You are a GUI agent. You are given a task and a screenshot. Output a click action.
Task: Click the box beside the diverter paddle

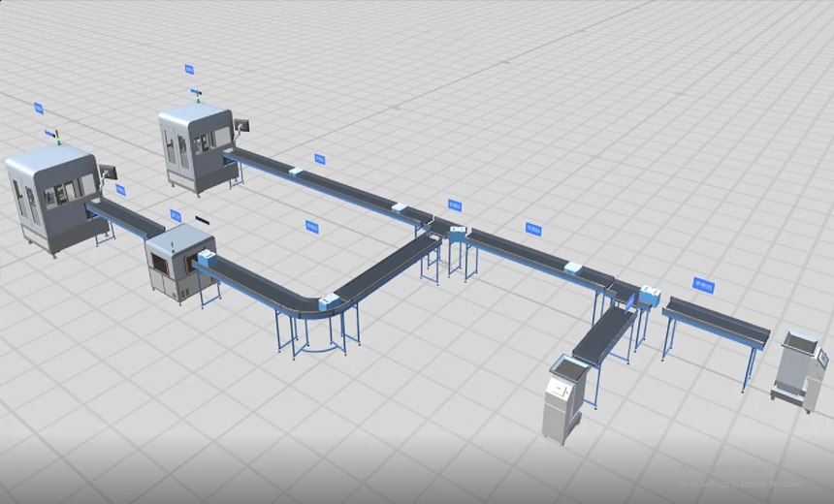(x=650, y=297)
